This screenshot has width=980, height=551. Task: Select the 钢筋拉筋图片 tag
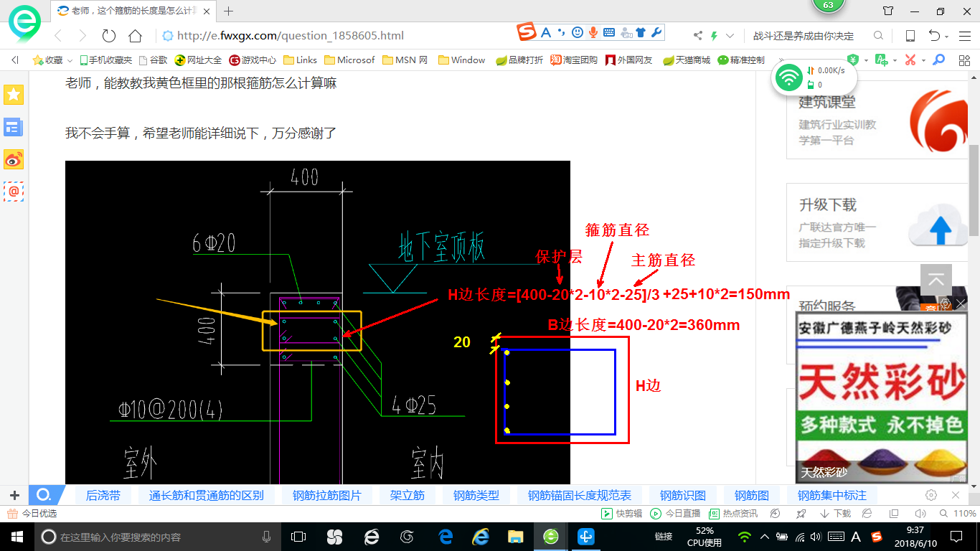pyautogui.click(x=327, y=495)
